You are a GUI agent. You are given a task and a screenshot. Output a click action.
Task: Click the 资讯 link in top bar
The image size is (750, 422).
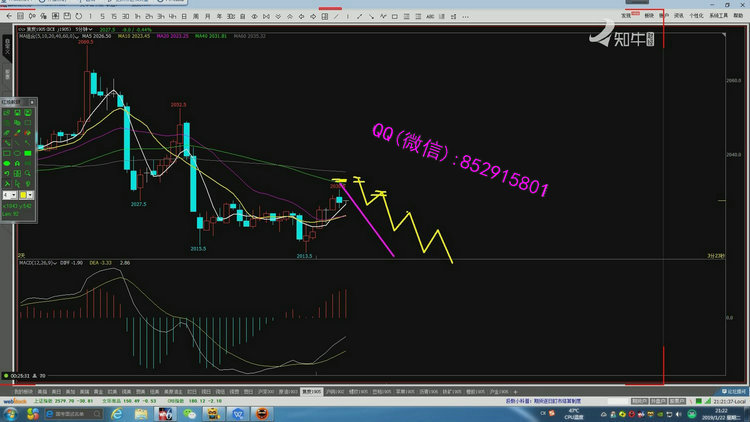tap(678, 16)
